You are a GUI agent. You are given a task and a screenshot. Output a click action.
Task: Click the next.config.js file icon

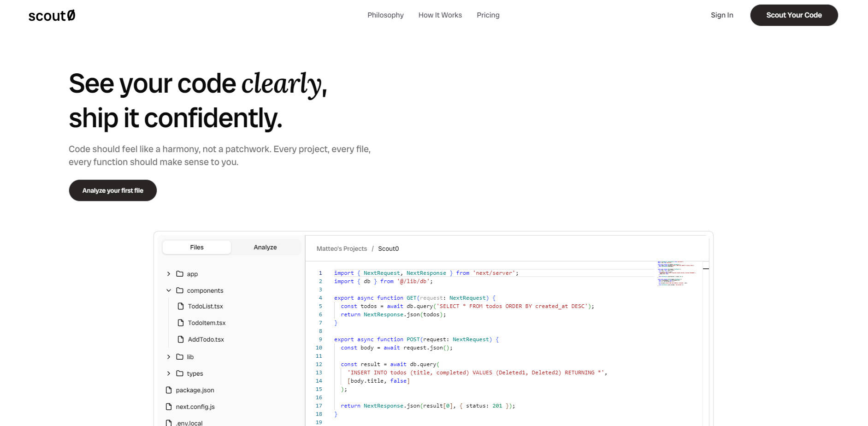169,407
